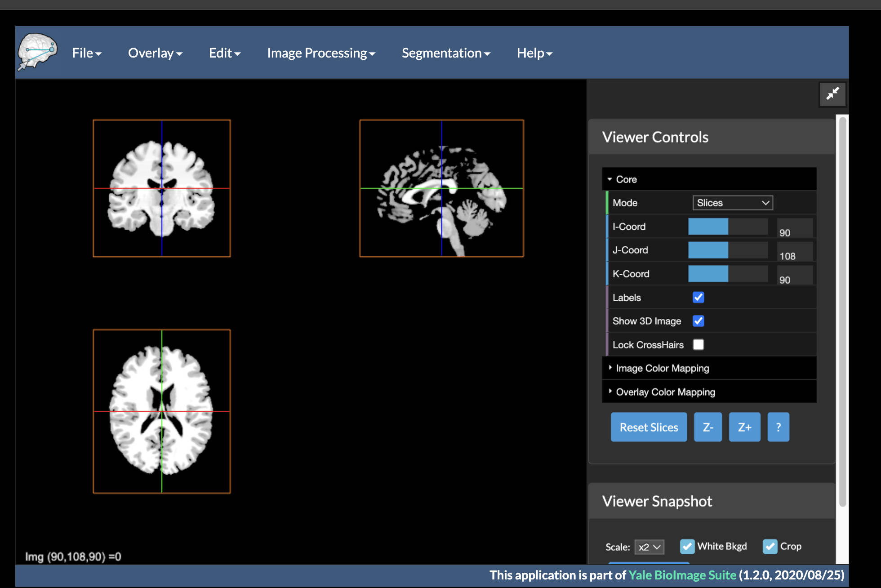Click the question mark help button

tap(778, 427)
